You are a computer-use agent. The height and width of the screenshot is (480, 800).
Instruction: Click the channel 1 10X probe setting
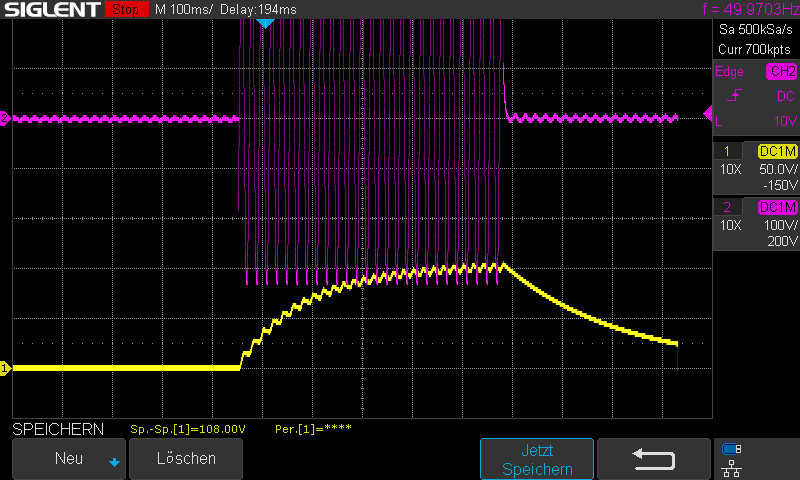(731, 169)
